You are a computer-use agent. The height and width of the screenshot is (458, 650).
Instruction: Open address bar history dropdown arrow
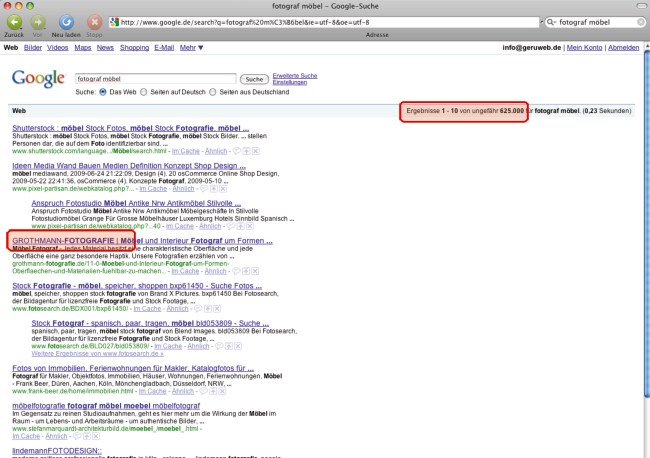click(x=541, y=22)
